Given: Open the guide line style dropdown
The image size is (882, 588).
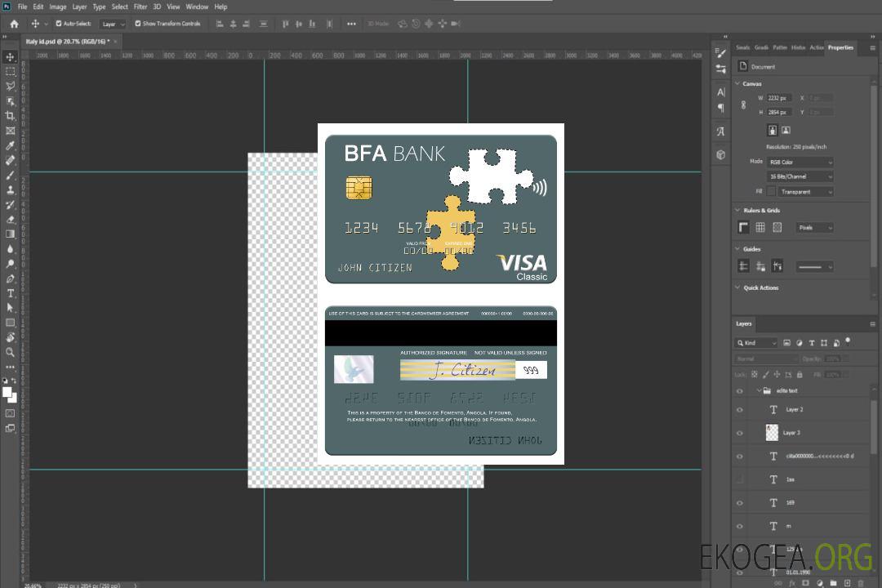Looking at the screenshot, I should [814, 267].
